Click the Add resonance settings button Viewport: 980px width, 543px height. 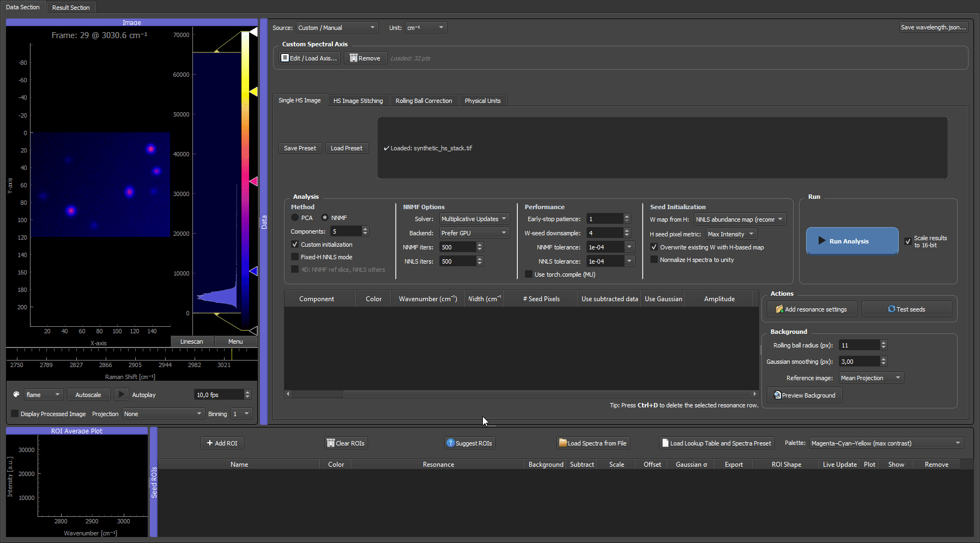coord(812,309)
